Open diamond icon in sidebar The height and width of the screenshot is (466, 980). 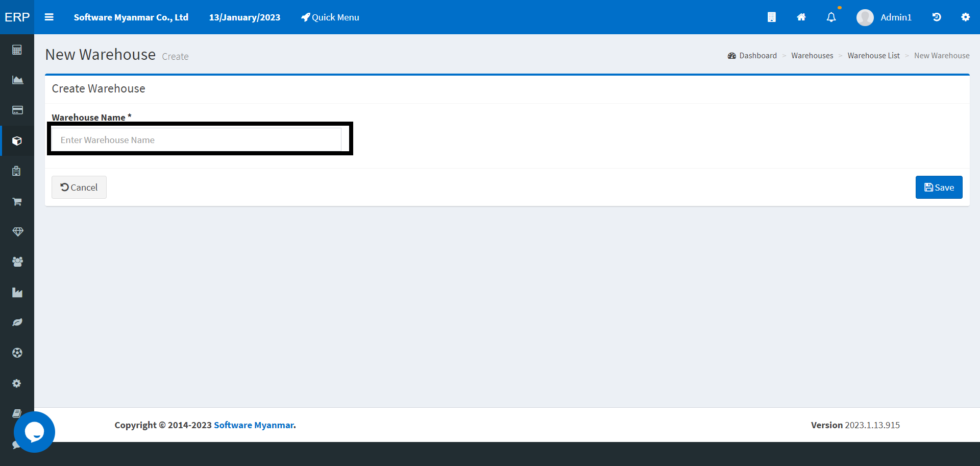[x=17, y=231]
